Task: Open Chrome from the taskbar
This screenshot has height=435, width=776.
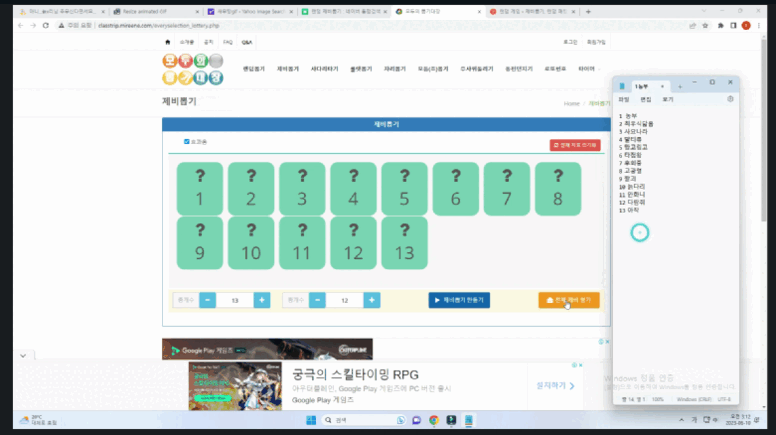Action: click(x=434, y=420)
